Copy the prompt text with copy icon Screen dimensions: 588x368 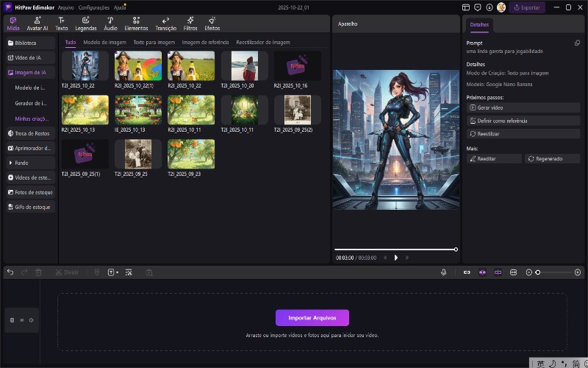coord(577,43)
